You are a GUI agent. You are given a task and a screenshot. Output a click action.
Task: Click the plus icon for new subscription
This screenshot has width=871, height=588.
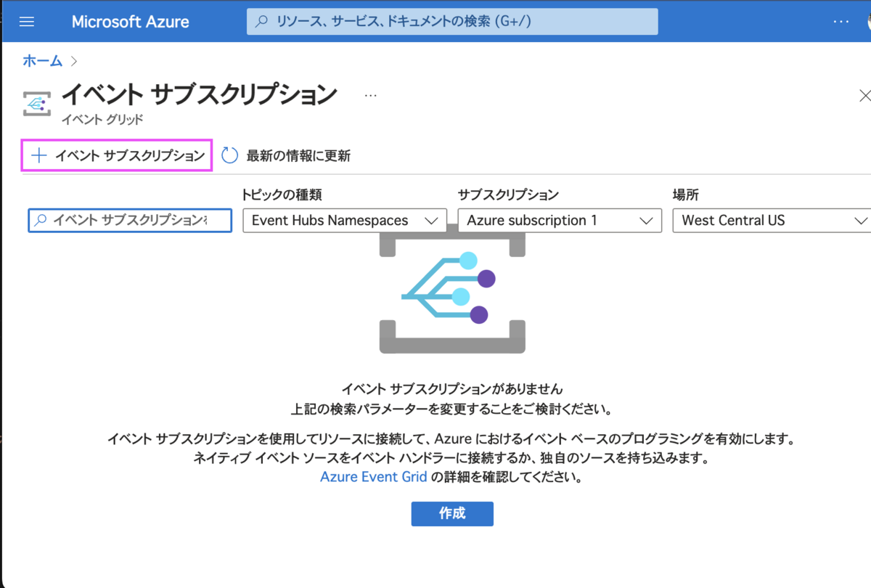click(x=39, y=155)
